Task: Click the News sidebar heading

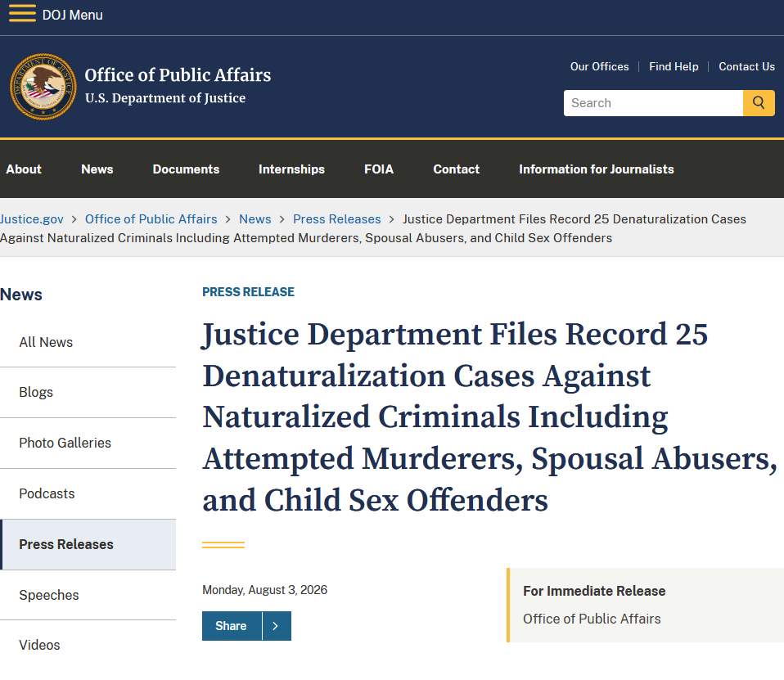Action: 21,295
